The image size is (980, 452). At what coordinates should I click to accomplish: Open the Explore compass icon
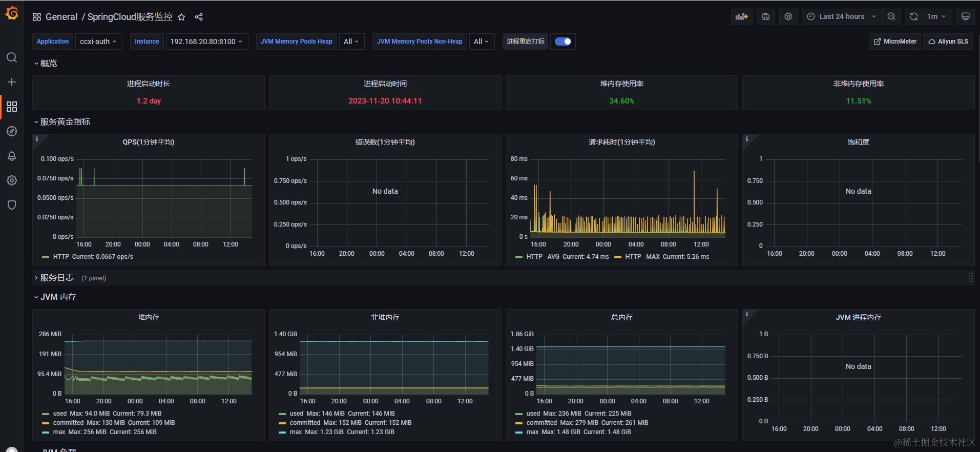(12, 131)
